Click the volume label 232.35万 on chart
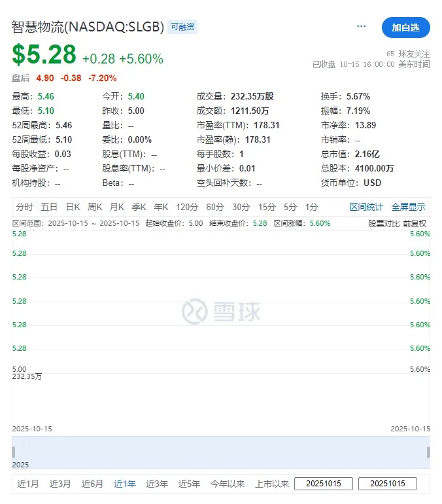The width and height of the screenshot is (442, 504). point(27,376)
